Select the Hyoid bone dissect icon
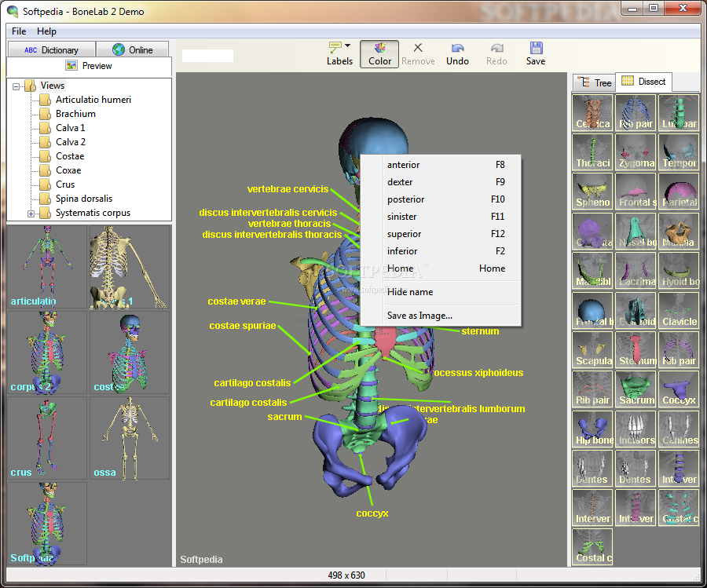This screenshot has height=588, width=707. click(x=679, y=271)
